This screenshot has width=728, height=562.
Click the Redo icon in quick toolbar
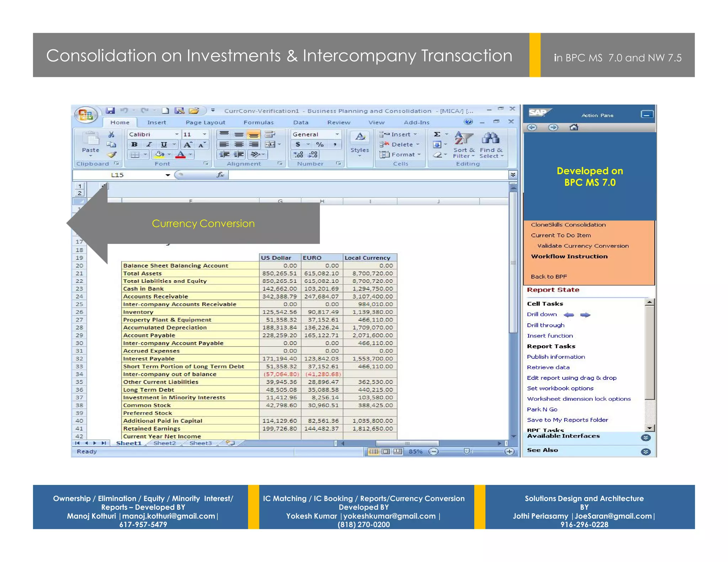coord(144,110)
